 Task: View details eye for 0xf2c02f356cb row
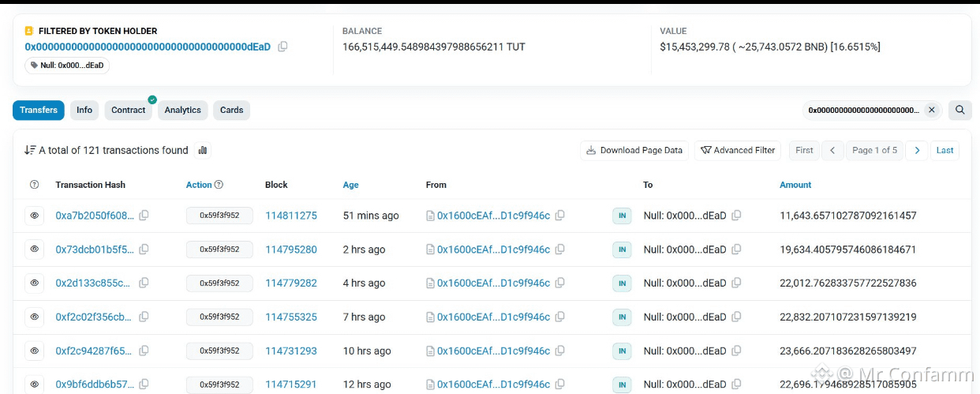tap(34, 317)
